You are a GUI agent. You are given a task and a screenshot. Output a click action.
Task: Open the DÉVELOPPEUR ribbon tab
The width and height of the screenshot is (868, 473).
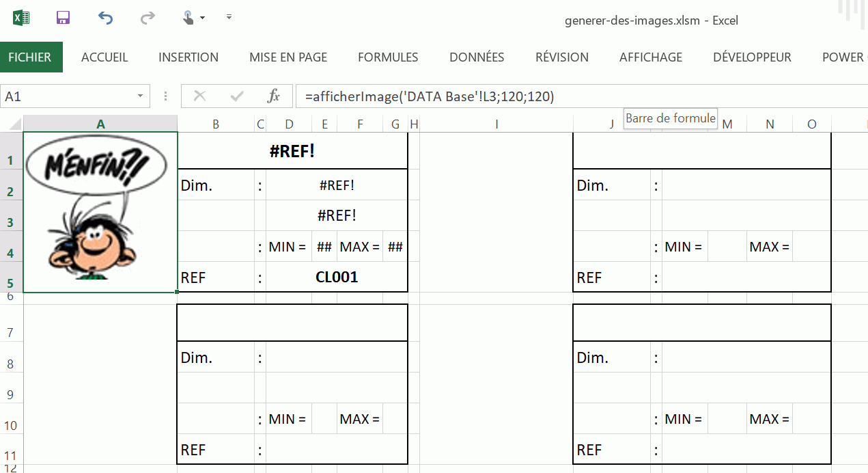pyautogui.click(x=752, y=57)
